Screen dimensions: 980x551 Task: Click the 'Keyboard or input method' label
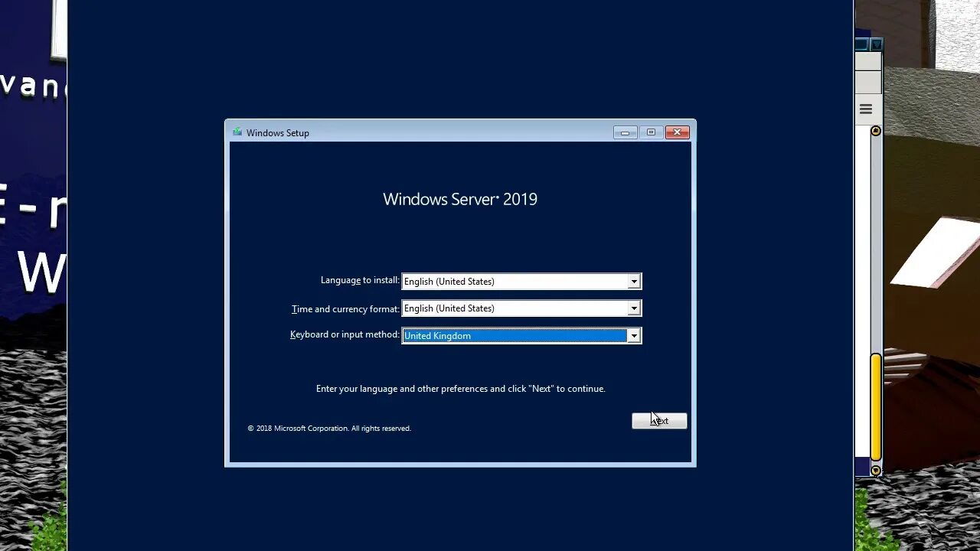(345, 334)
